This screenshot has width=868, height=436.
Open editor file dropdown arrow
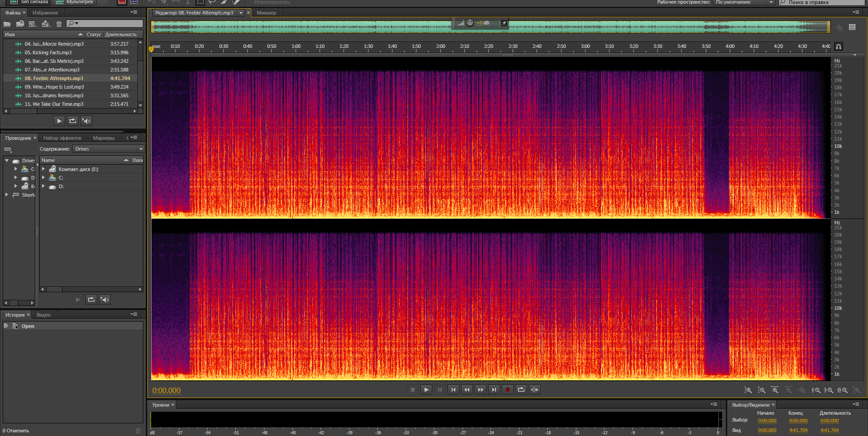point(241,13)
